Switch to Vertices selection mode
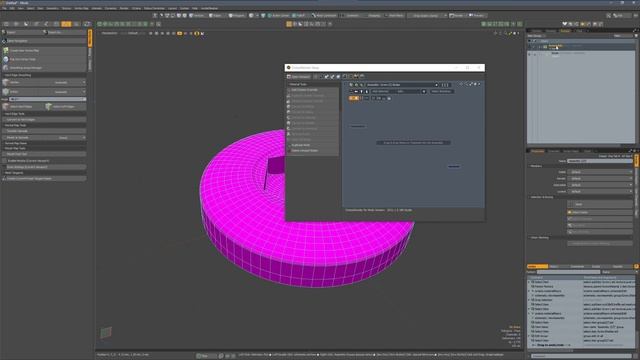 click(198, 16)
